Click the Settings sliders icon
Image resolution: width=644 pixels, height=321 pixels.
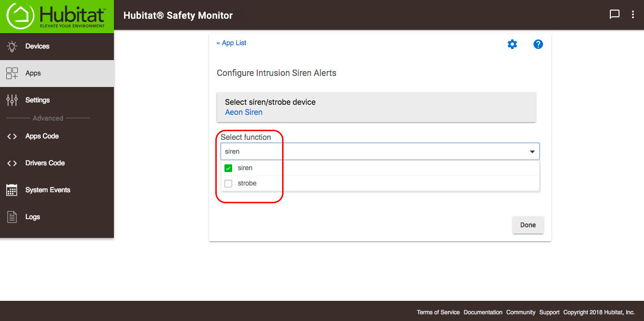tap(12, 100)
